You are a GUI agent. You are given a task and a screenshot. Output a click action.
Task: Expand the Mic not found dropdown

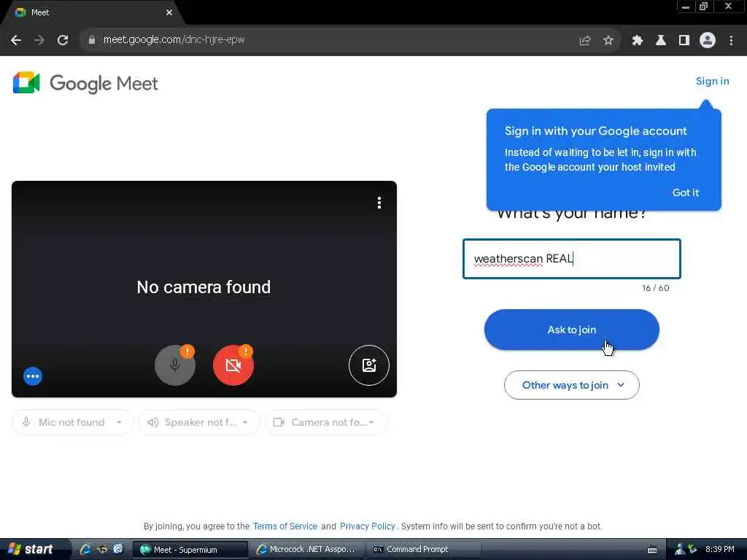tap(72, 422)
